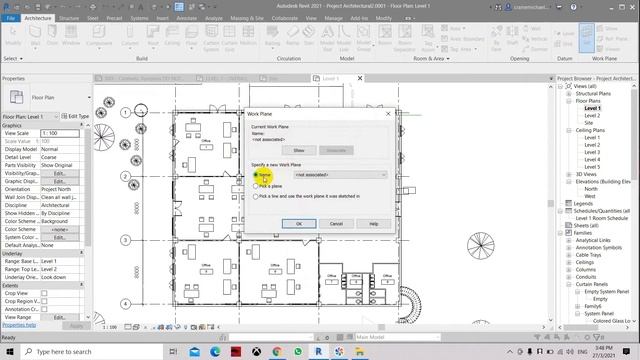640x360 pixels.
Task: Select the Name radio button
Action: pyautogui.click(x=256, y=175)
